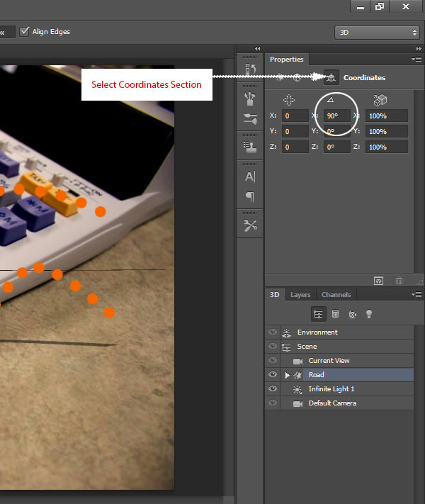Click the X position field showing 0
This screenshot has height=504, width=425.
(295, 116)
